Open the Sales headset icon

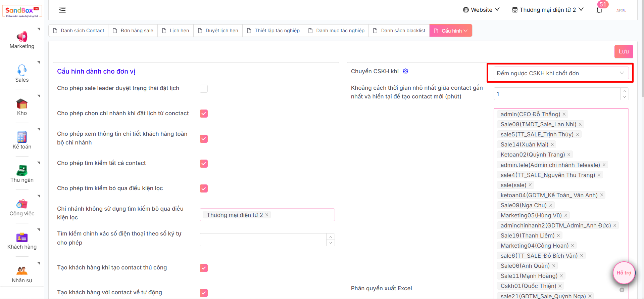[x=22, y=70]
